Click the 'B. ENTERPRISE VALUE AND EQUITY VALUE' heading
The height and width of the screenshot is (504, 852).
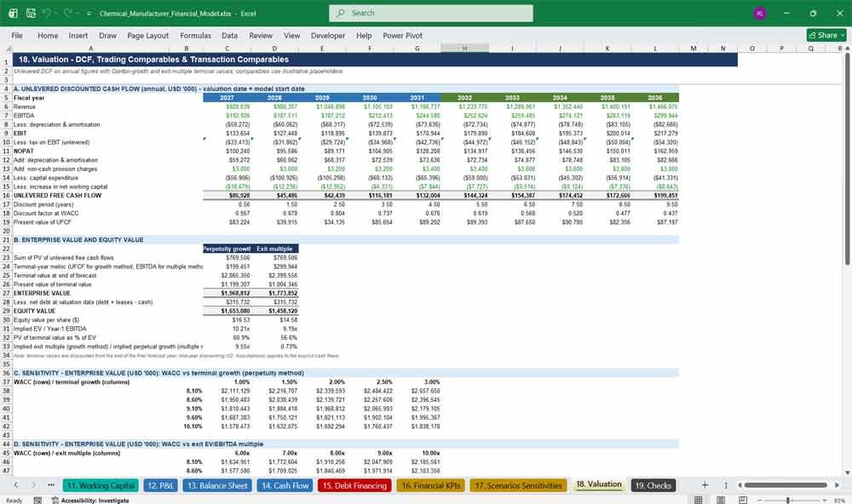[x=78, y=239]
